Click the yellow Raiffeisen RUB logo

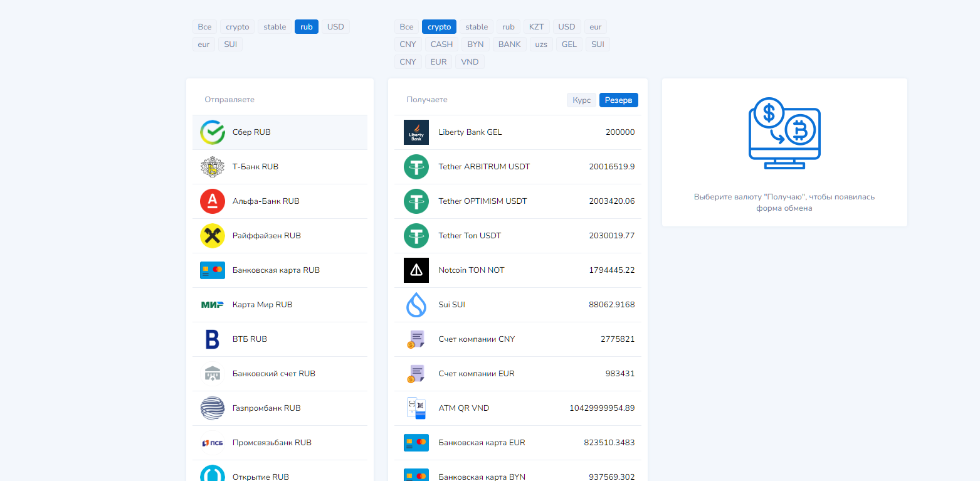(213, 236)
